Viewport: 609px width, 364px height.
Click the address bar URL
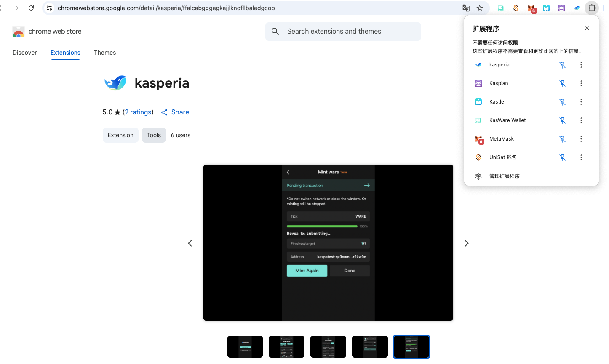(x=166, y=8)
